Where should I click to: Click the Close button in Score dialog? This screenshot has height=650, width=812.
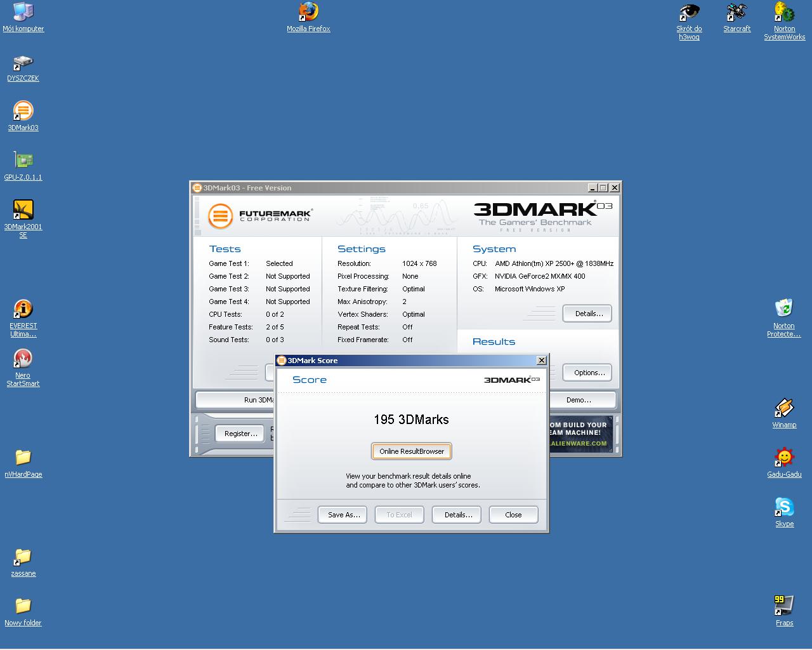tap(513, 515)
